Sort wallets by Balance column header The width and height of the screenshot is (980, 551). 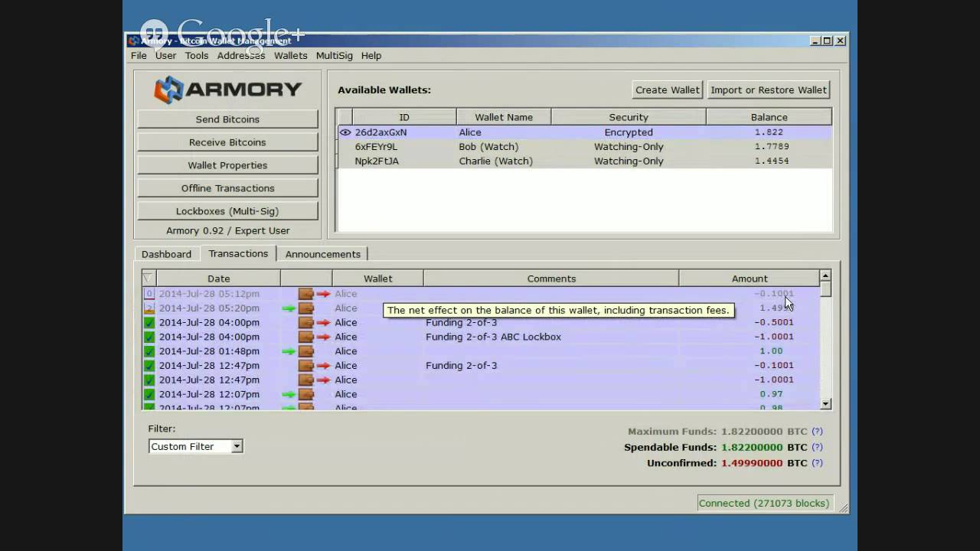[769, 117]
